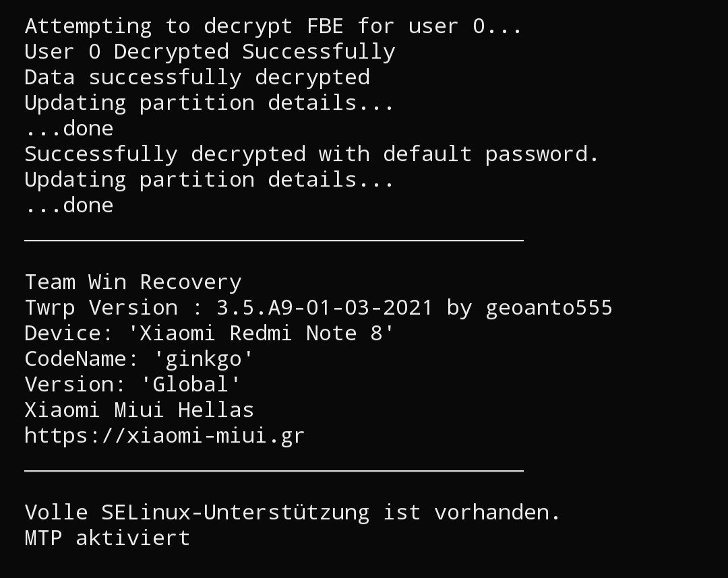Click 'Data successfully decrypted' text
The width and height of the screenshot is (728, 578).
point(198,77)
